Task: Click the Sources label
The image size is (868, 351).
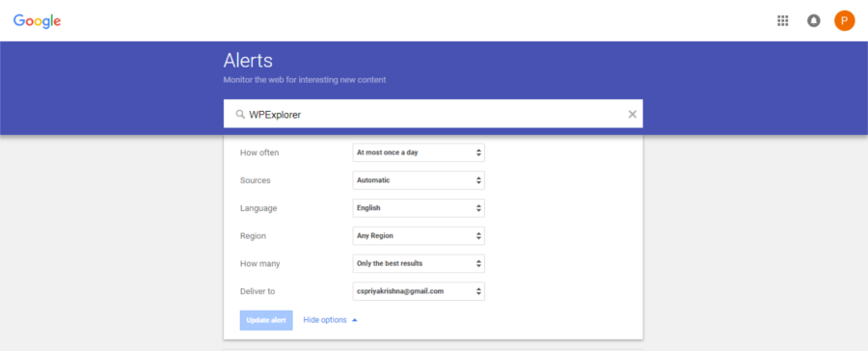Action: [256, 180]
